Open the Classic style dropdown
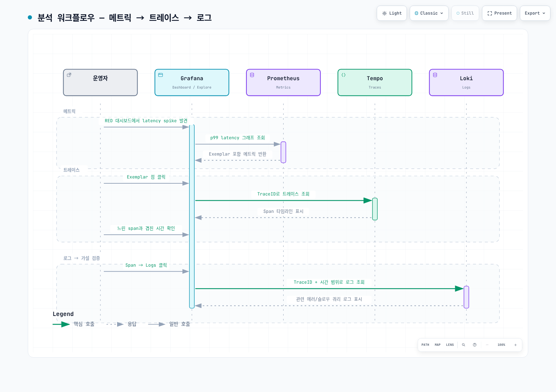The height and width of the screenshot is (392, 556). coord(429,13)
